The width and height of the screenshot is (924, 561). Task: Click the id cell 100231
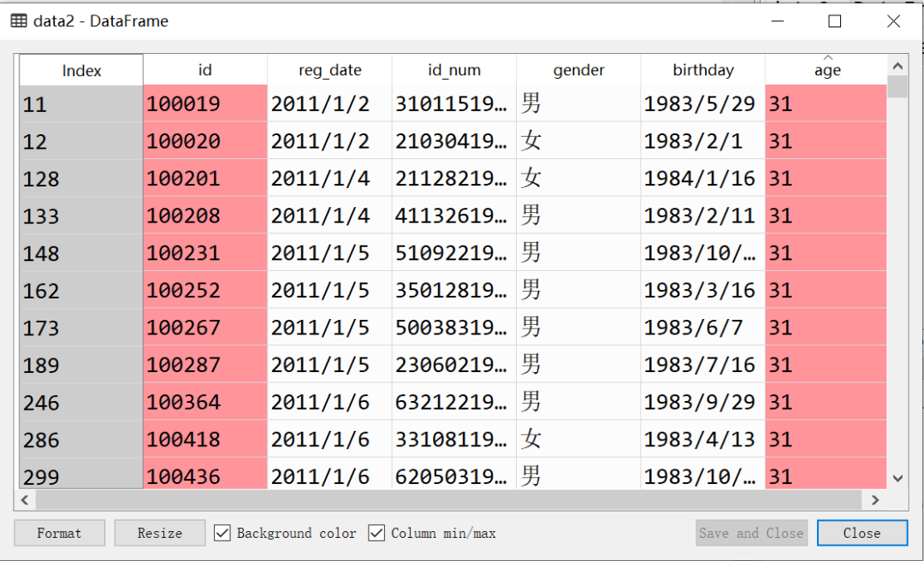pyautogui.click(x=205, y=253)
